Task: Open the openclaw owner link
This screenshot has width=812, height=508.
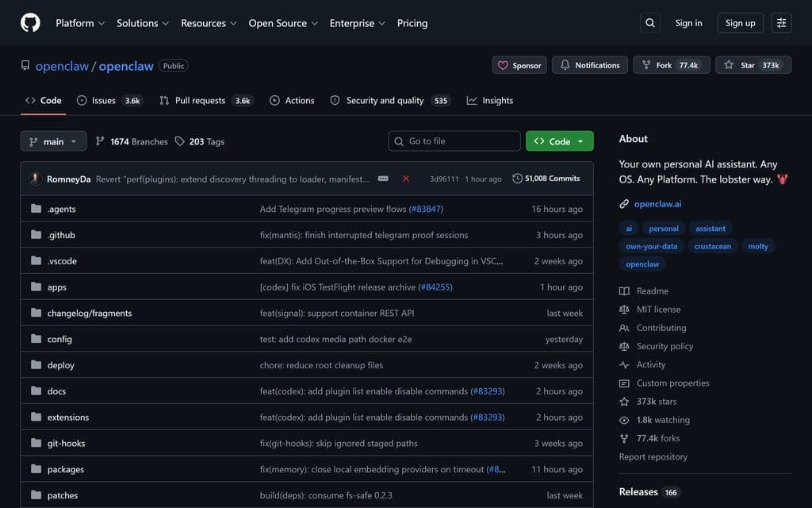Action: click(62, 66)
